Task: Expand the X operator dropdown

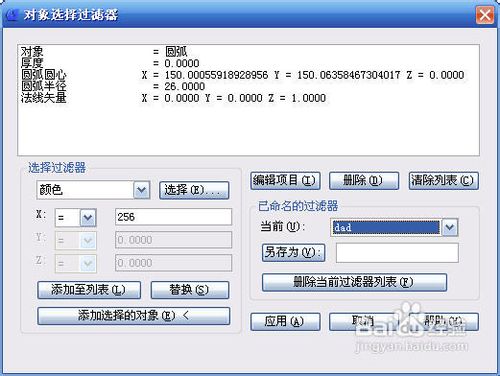Action: [88, 218]
